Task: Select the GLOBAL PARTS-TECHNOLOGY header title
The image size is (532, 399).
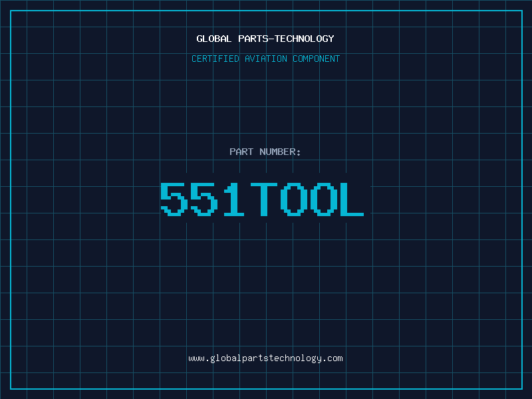Action: pyautogui.click(x=265, y=39)
